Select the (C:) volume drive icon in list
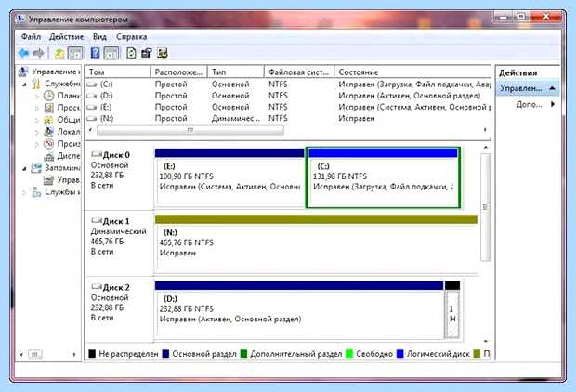The height and width of the screenshot is (392, 576). [x=91, y=85]
